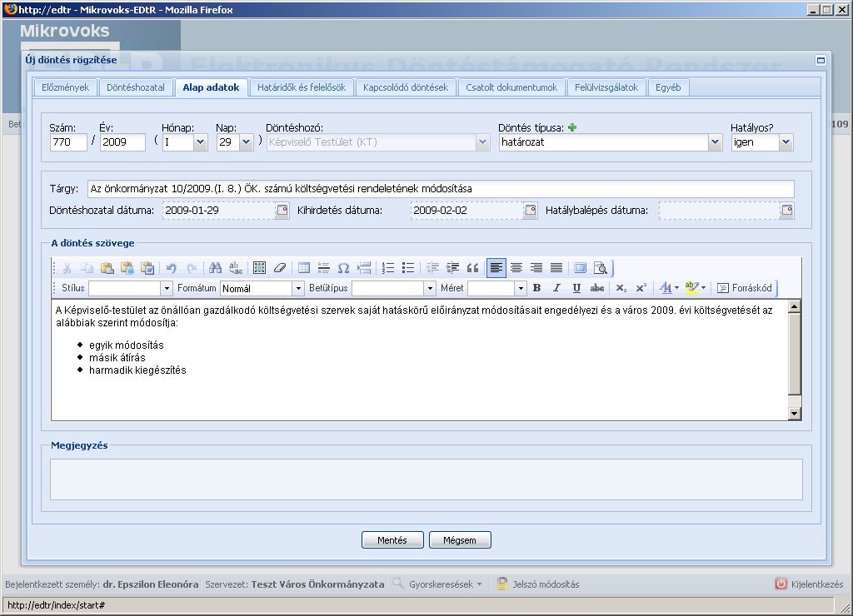Click Jelszó módosítás link
Viewport: 853px width, 616px height.
coord(537,584)
